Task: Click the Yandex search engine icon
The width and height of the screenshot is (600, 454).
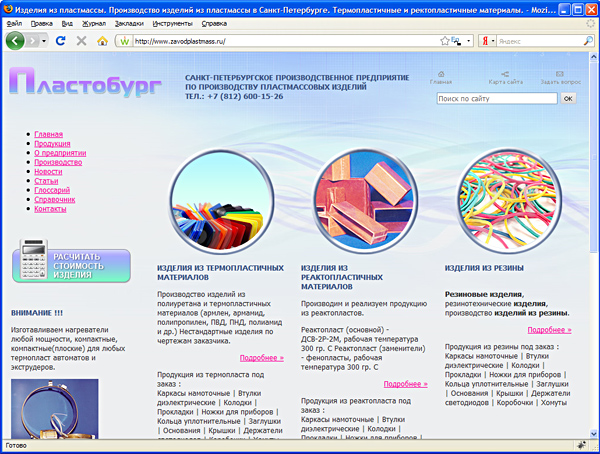Action: coord(485,41)
